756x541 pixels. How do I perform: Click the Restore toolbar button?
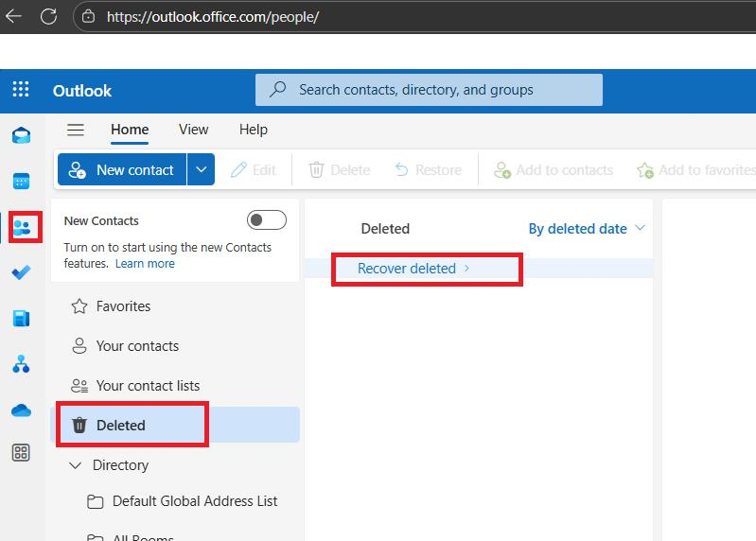pos(428,170)
